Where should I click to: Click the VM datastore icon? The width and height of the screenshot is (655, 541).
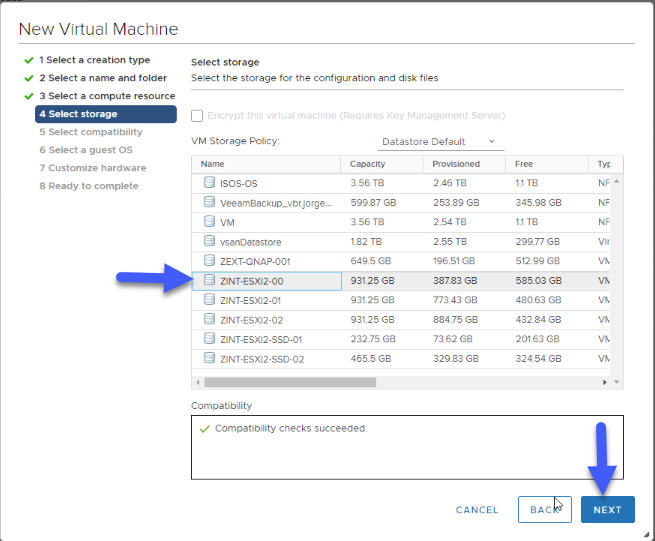tap(209, 221)
